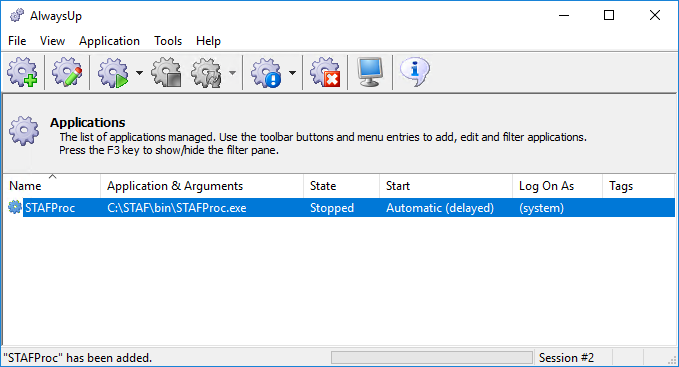Viewport: 679px width, 367px height.
Task: Click the computer monitor toolbar icon
Action: (370, 72)
